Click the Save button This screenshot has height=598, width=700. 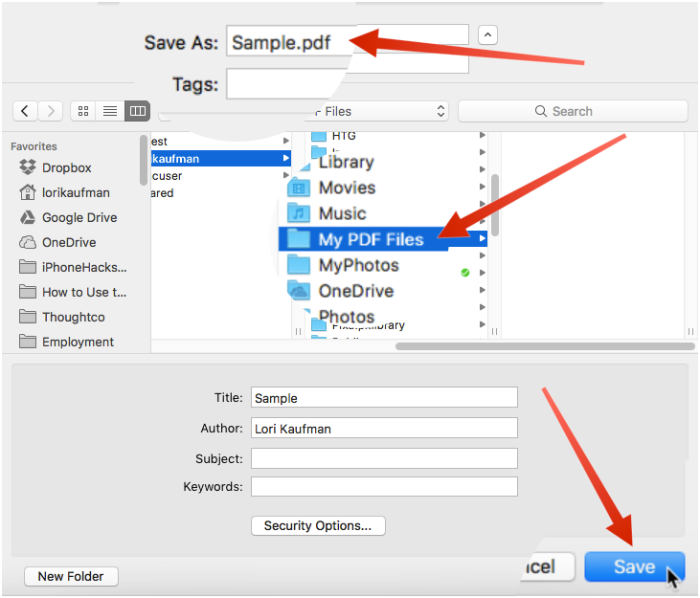634,566
